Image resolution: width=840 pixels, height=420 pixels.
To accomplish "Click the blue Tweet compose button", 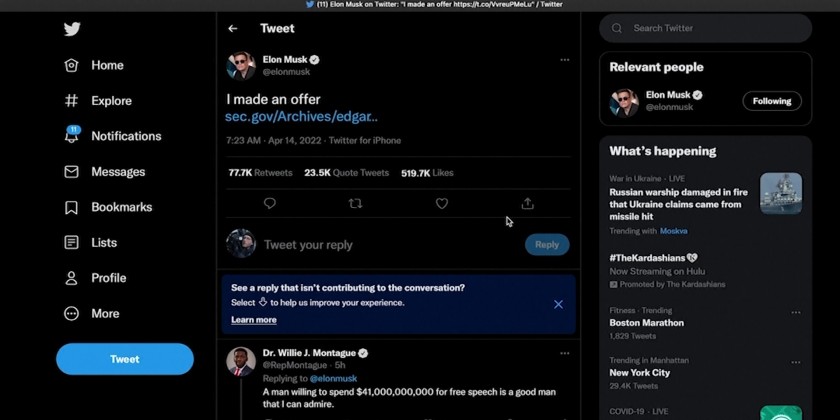I will click(125, 359).
